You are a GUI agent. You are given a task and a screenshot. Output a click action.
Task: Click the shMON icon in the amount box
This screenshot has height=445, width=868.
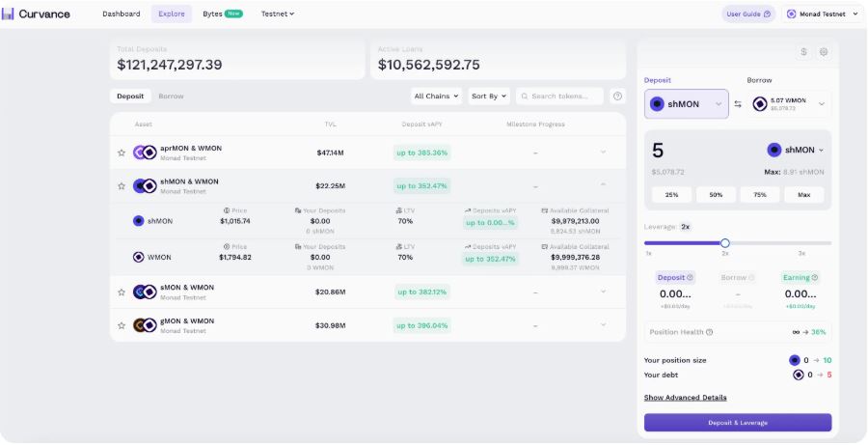(x=774, y=150)
